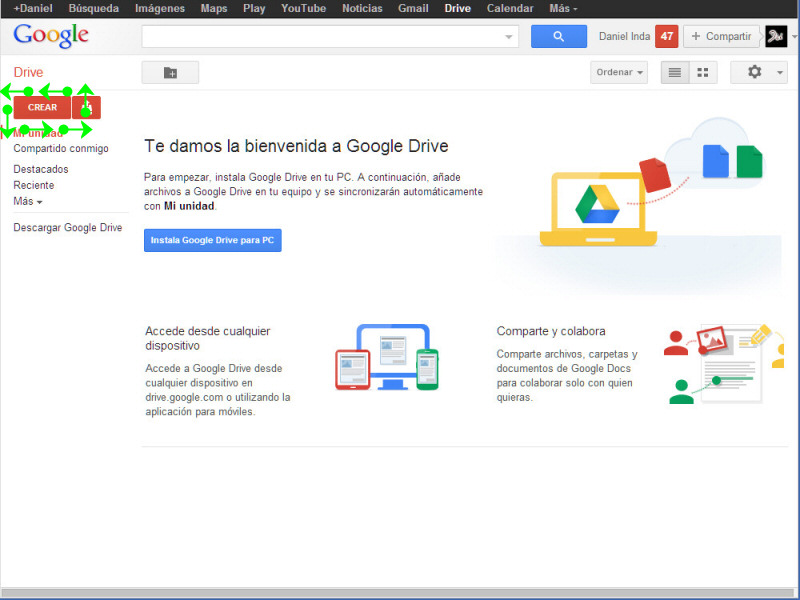Click the welcome heading 'Te damos la bienvenida'
This screenshot has width=800, height=600.
tap(296, 146)
